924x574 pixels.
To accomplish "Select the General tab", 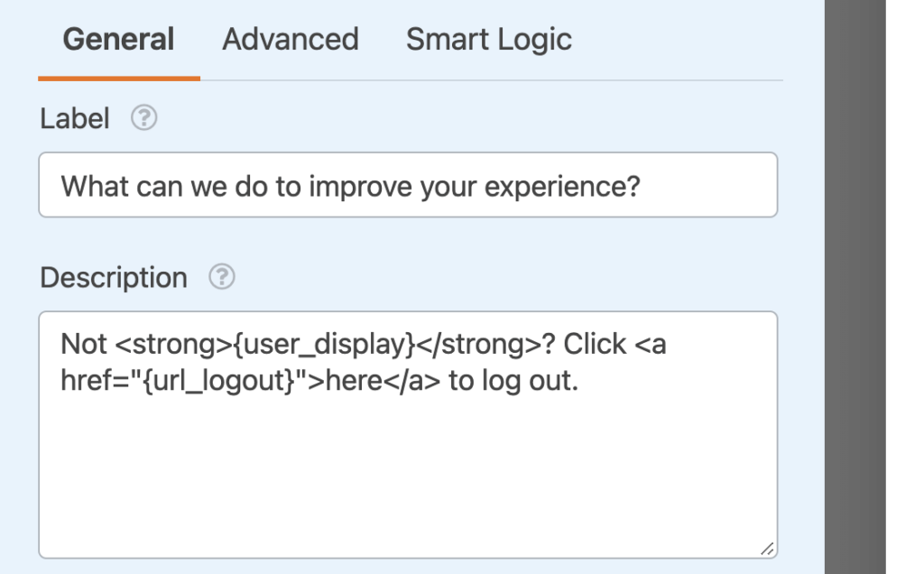I will pos(117,40).
